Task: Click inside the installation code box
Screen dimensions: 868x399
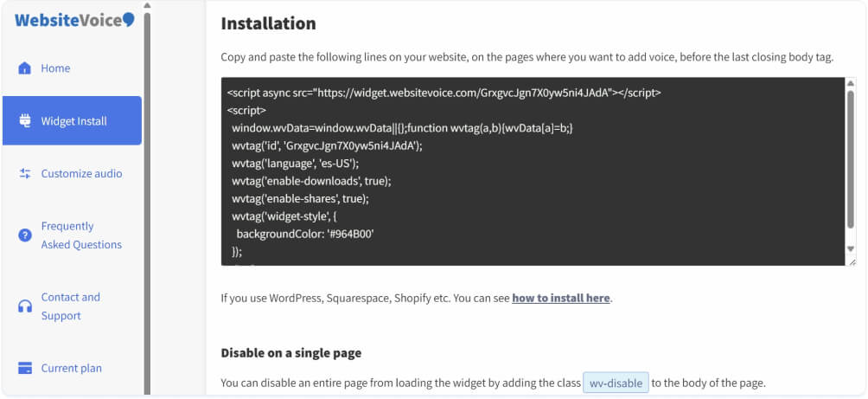Action: pos(519,171)
